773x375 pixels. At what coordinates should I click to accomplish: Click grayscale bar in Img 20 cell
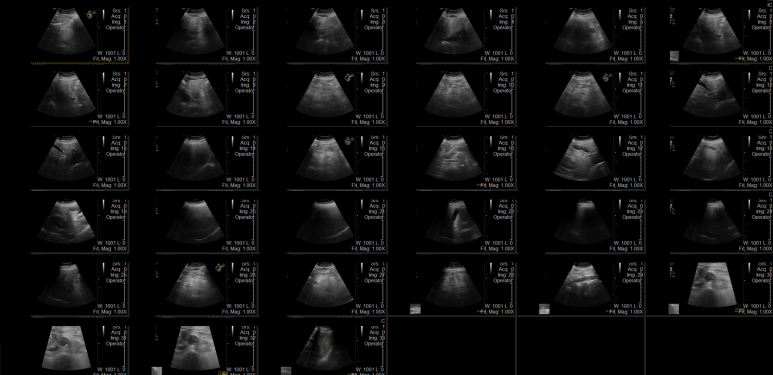pyautogui.click(x=232, y=205)
